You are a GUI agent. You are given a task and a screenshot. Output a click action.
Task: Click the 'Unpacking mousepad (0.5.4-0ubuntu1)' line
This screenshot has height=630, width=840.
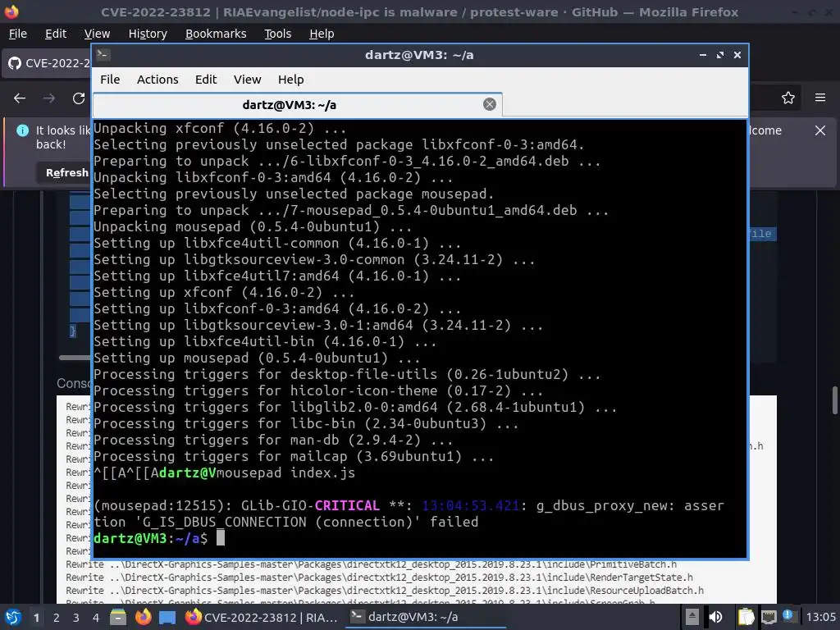[253, 226]
